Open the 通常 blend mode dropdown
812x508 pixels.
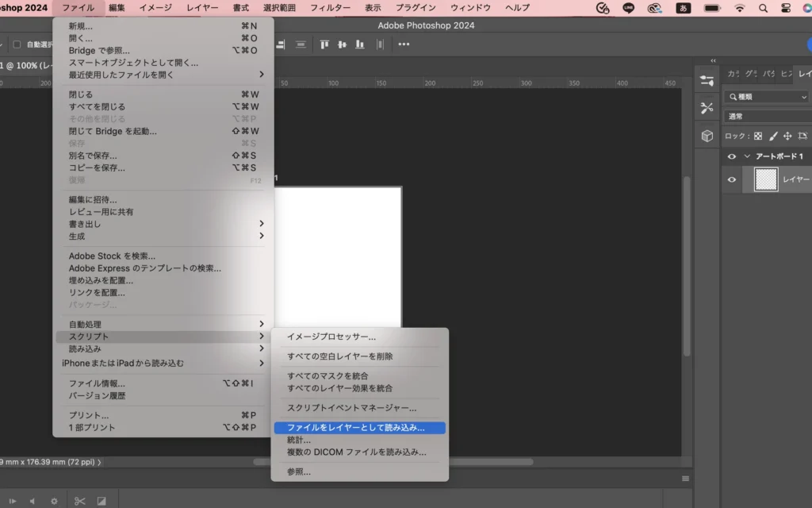tap(766, 117)
